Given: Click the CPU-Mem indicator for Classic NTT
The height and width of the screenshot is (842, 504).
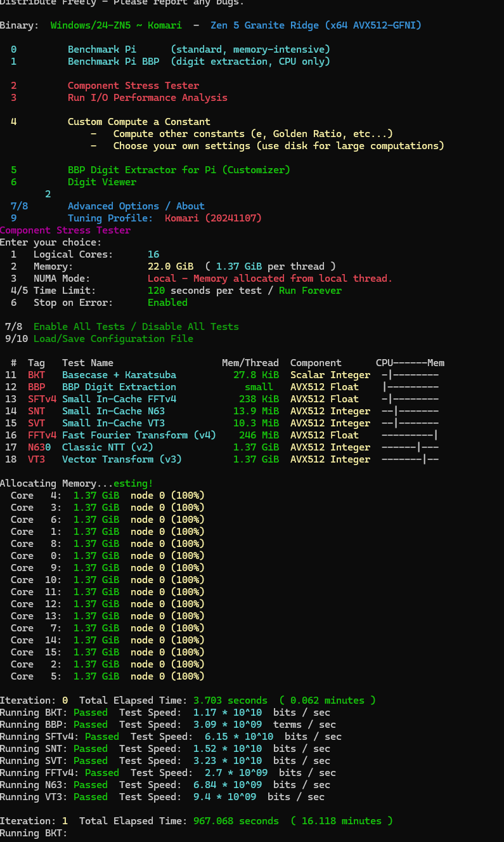Looking at the screenshot, I should pos(410,447).
